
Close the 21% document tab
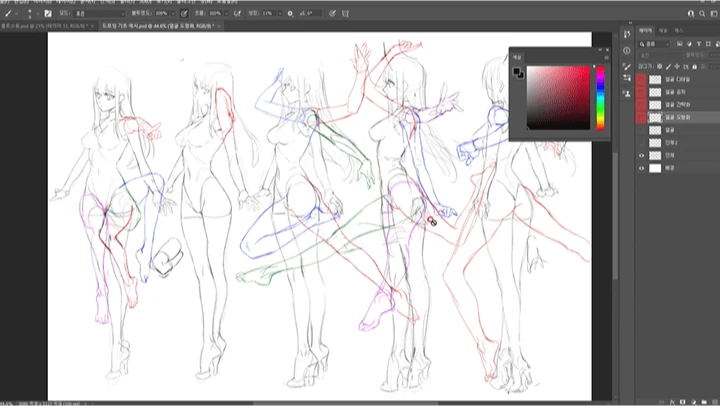[x=92, y=26]
